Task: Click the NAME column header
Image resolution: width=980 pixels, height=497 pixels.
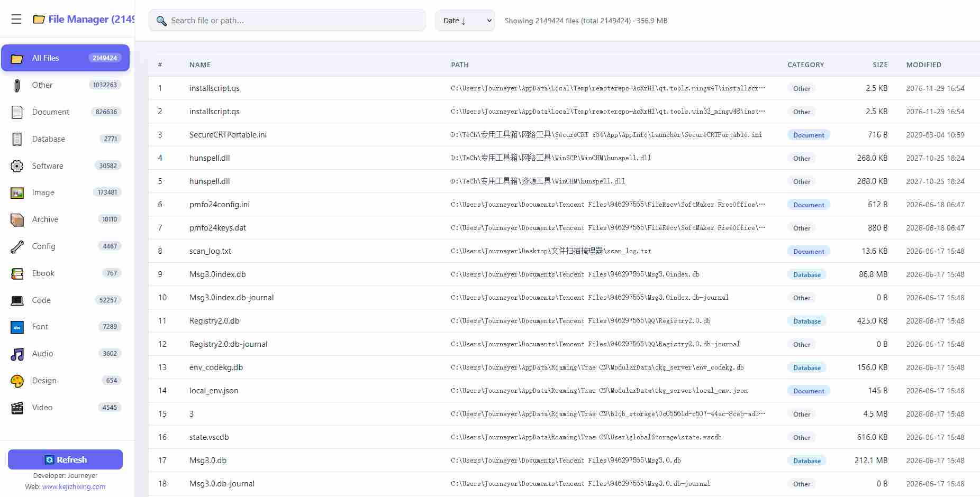Action: coord(200,65)
